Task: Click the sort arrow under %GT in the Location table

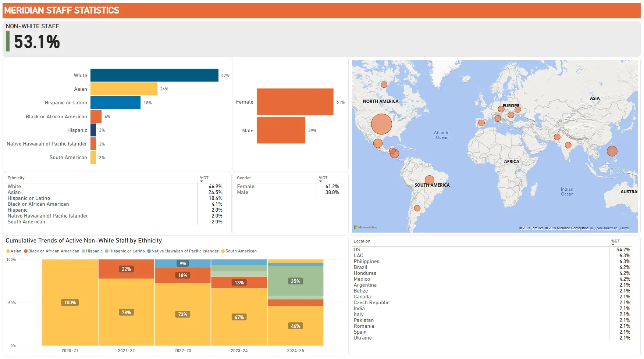Action: (x=613, y=245)
